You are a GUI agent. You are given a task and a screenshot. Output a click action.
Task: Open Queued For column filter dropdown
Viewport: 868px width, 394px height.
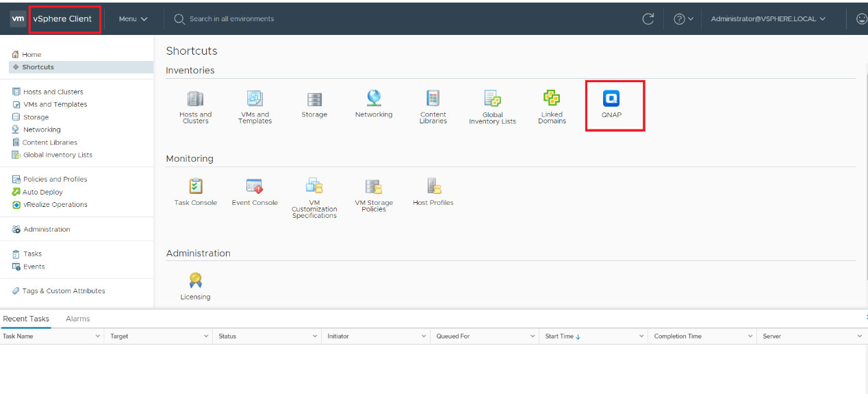[533, 336]
